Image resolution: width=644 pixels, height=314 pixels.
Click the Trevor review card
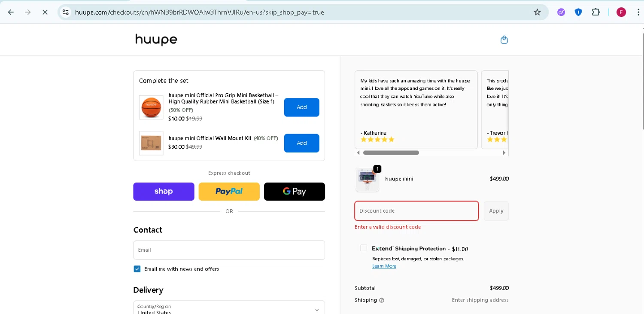coord(495,110)
